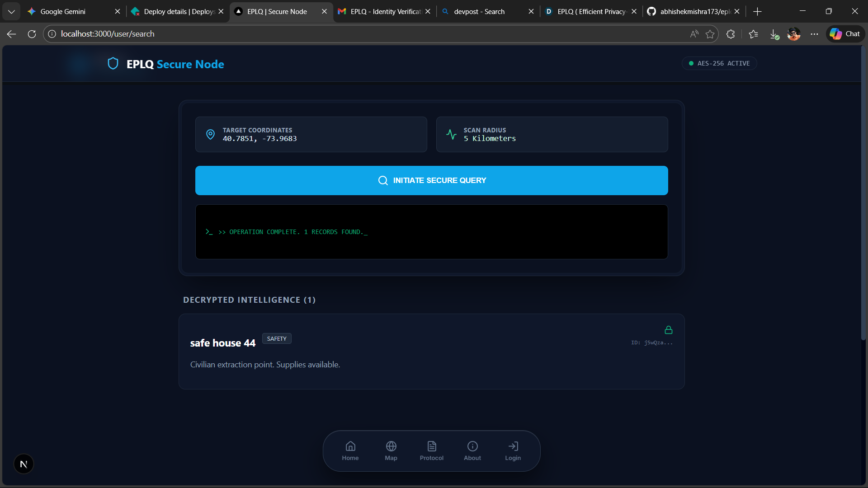868x488 pixels.
Task: Expand the tab search dropdown chevron
Action: tap(11, 11)
